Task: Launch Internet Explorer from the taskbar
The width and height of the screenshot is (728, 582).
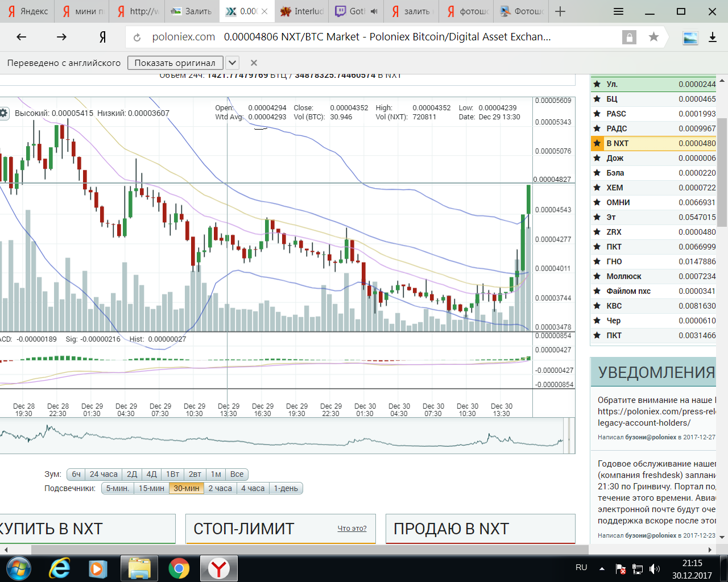Action: [60, 568]
